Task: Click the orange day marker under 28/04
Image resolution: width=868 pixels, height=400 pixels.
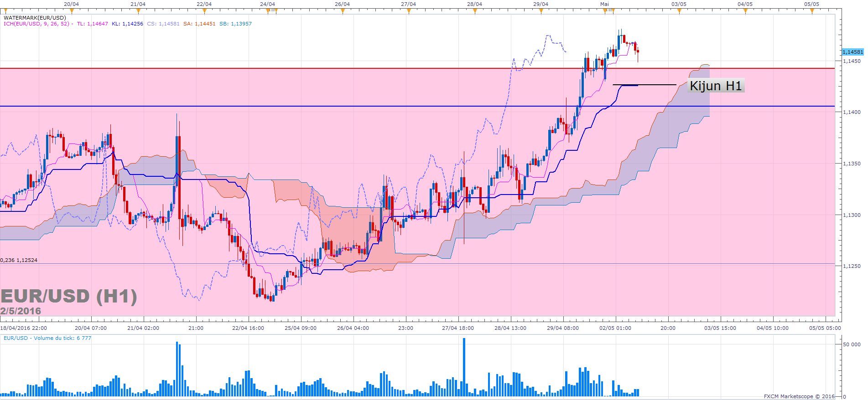Action: [x=475, y=11]
